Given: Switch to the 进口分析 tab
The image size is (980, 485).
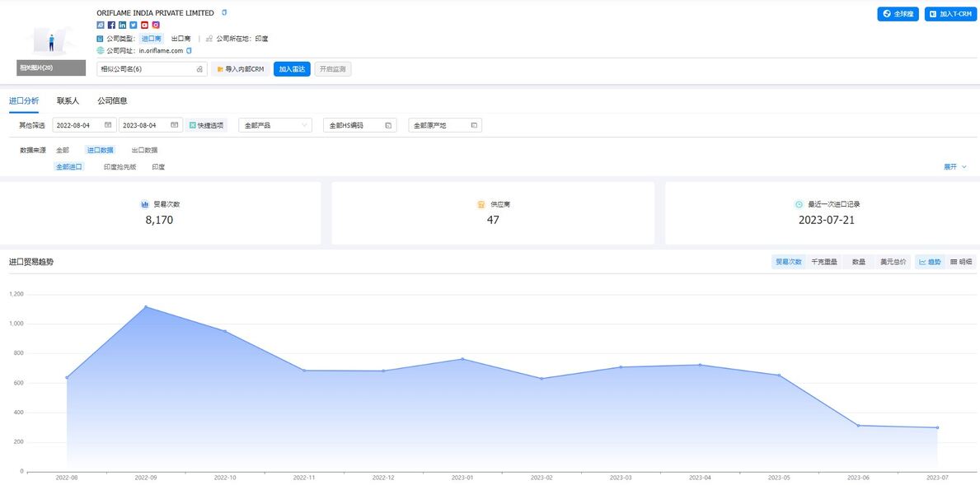Looking at the screenshot, I should pos(24,100).
